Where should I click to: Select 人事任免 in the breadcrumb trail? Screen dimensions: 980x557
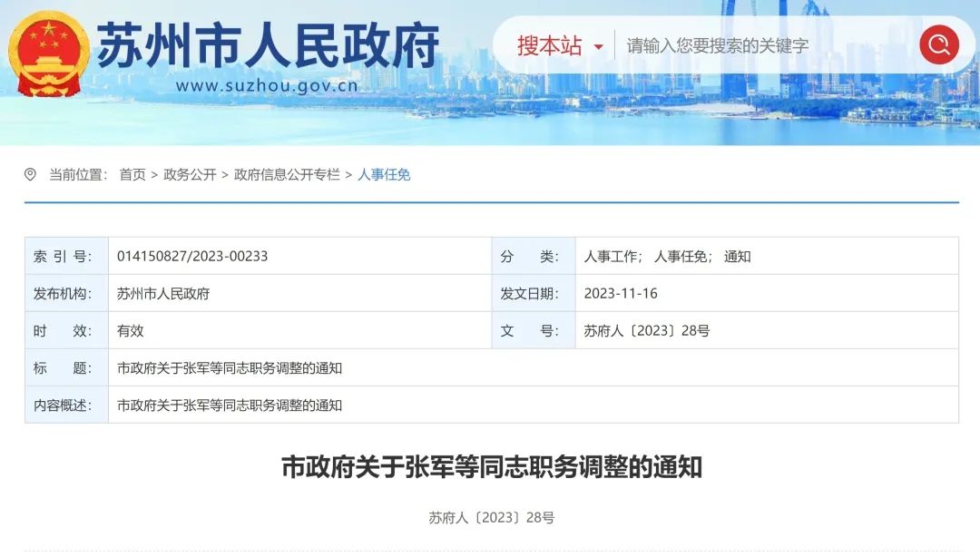[384, 174]
